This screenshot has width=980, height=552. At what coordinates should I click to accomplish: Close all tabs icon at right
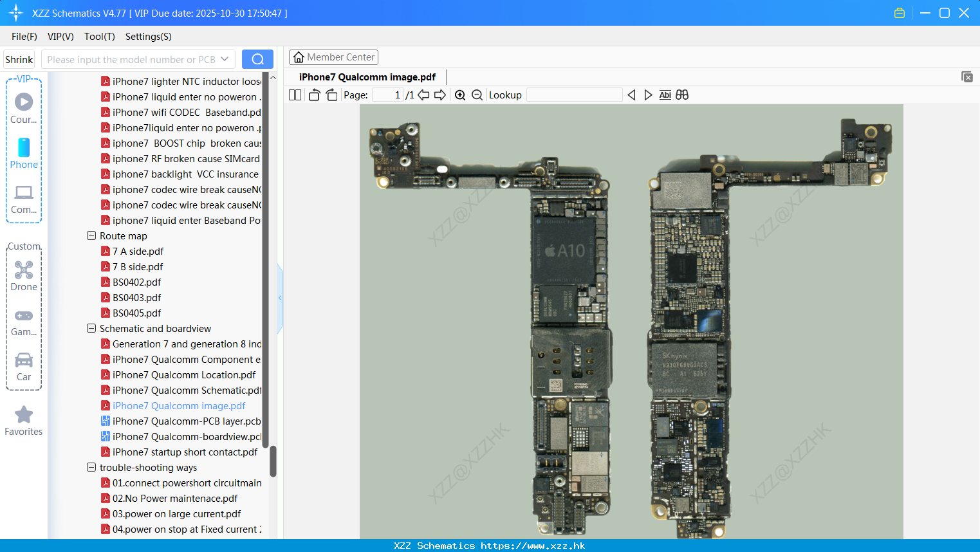(967, 77)
